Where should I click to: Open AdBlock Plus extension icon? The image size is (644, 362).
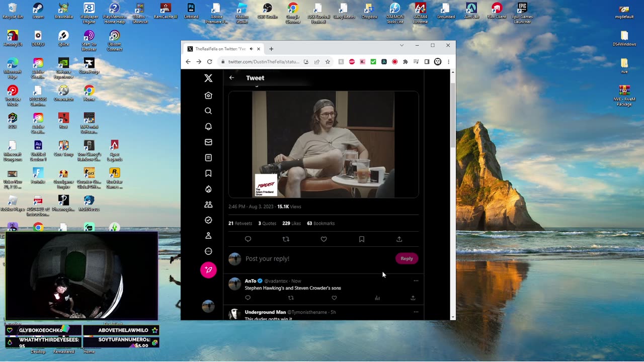click(352, 62)
